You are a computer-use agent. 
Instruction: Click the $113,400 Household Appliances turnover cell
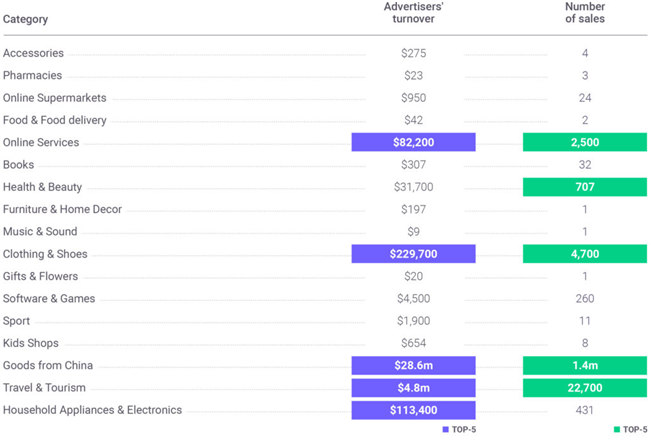tap(413, 410)
